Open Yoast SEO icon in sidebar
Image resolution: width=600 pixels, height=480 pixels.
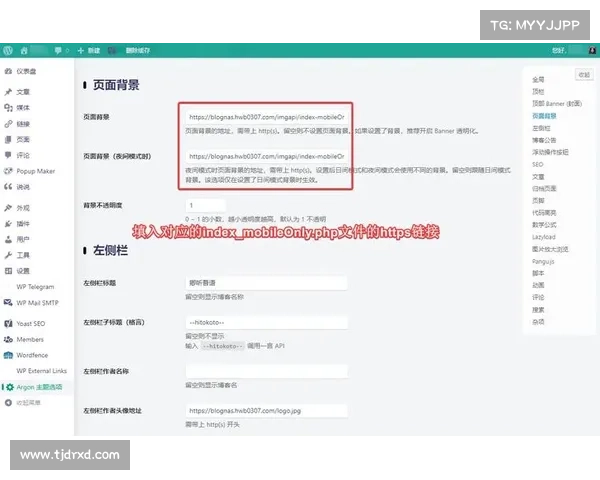8,324
